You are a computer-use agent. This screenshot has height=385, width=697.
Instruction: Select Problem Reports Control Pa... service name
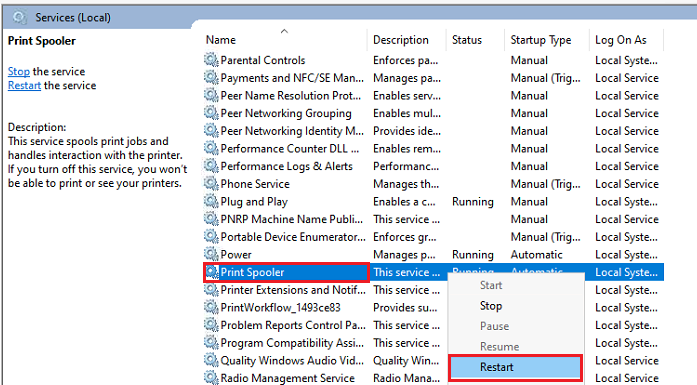click(x=293, y=325)
